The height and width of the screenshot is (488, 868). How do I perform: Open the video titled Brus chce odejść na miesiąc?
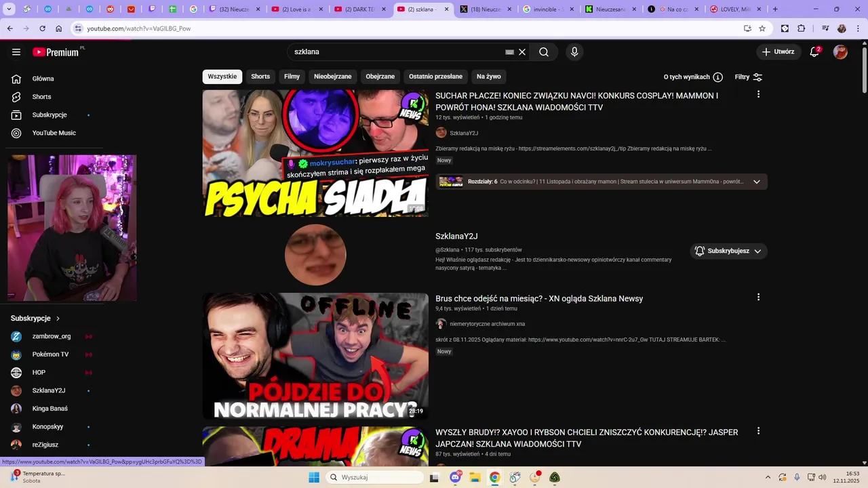coord(539,299)
